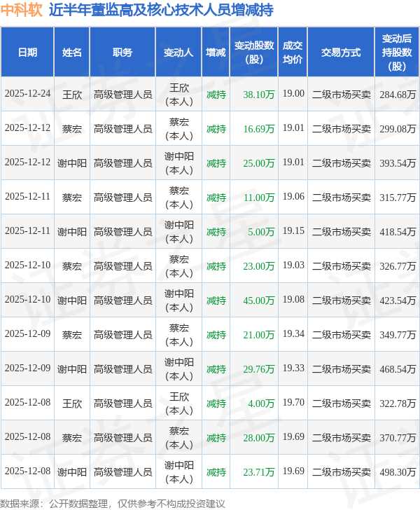Click the 19.15 average price cell
Screen dimensions: 420x510
click(293, 231)
